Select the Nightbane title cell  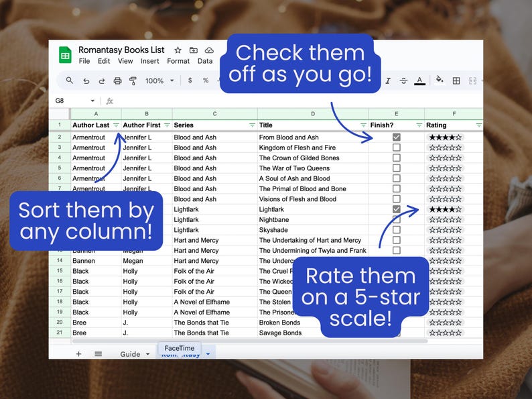pos(313,220)
